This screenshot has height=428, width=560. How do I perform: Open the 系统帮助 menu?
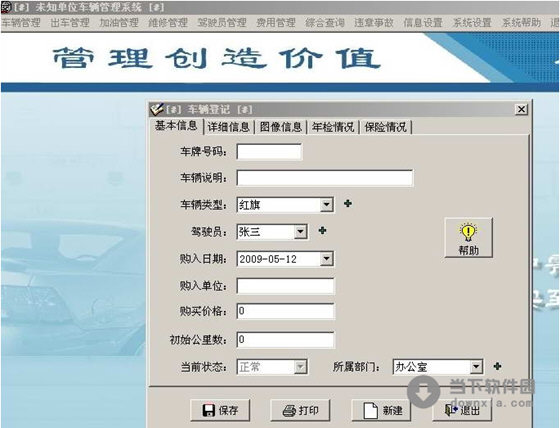[x=521, y=23]
